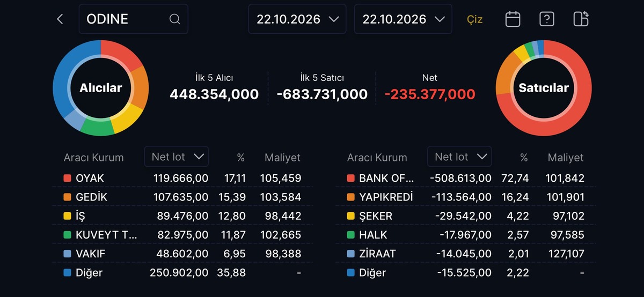This screenshot has width=644, height=297.
Task: Open the calendar icon in the top bar
Action: point(513,19)
